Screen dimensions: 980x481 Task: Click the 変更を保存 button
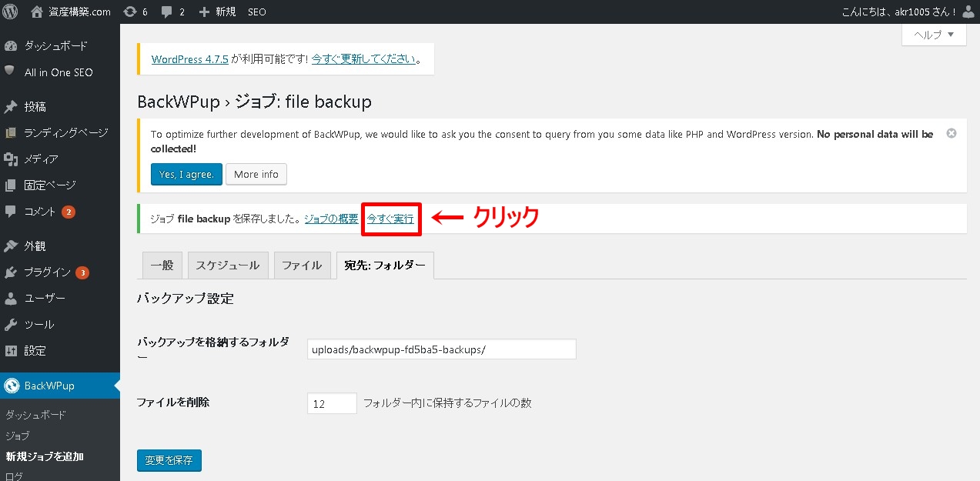point(169,460)
